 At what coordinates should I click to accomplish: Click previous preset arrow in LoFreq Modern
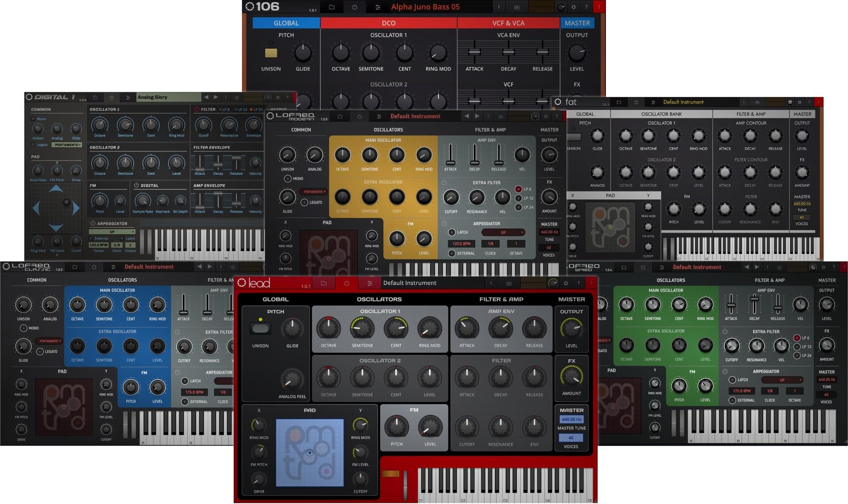[x=466, y=116]
